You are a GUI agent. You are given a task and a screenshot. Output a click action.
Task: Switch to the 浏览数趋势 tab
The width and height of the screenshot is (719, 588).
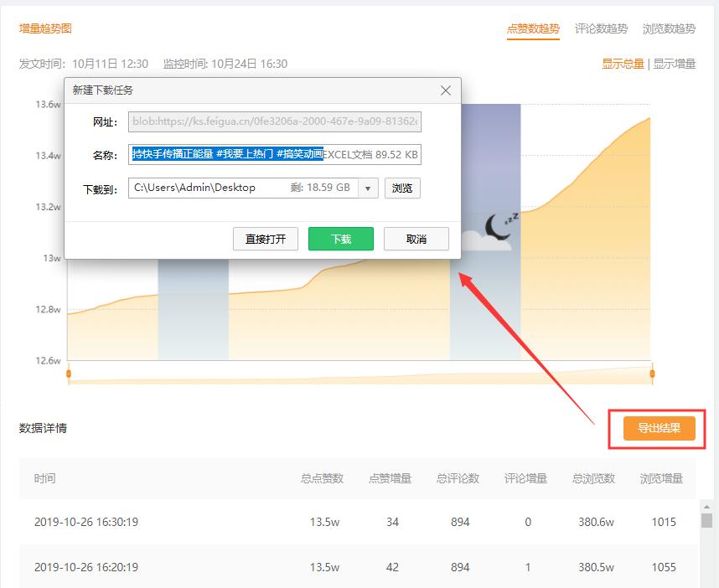tap(670, 28)
